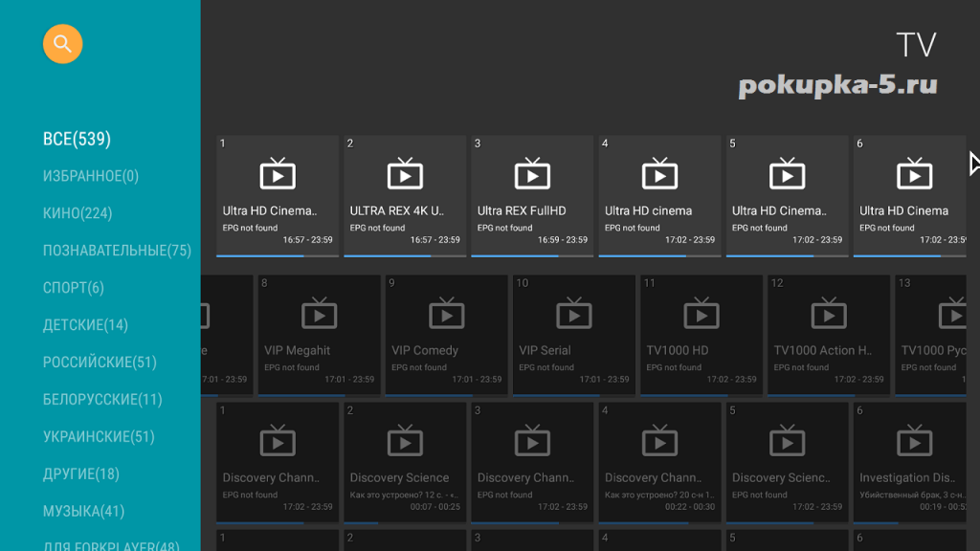980x551 pixels.
Task: Select the ДЕТСКИЕ(14) category
Action: [x=85, y=325]
